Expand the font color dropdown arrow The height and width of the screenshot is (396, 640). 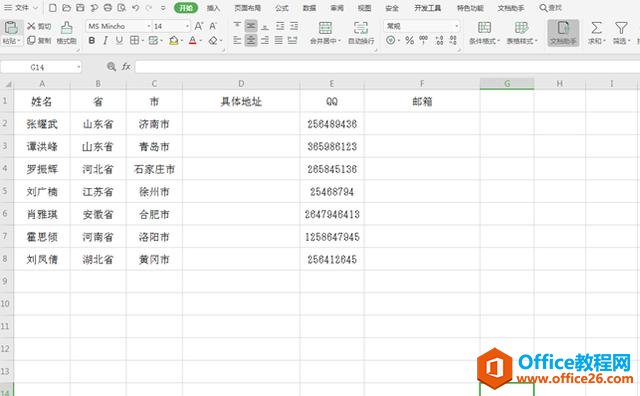coord(200,40)
